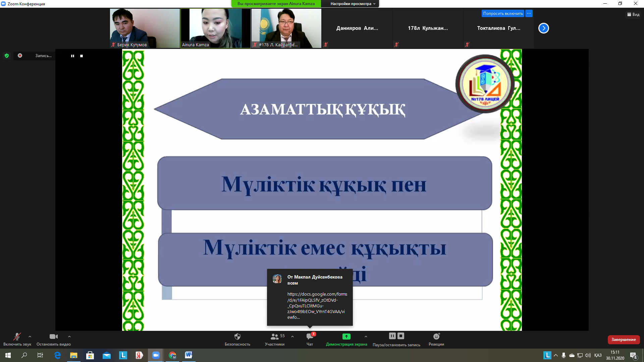Open the Participants (Участники) panel
This screenshot has width=644, height=362.
[275, 337]
